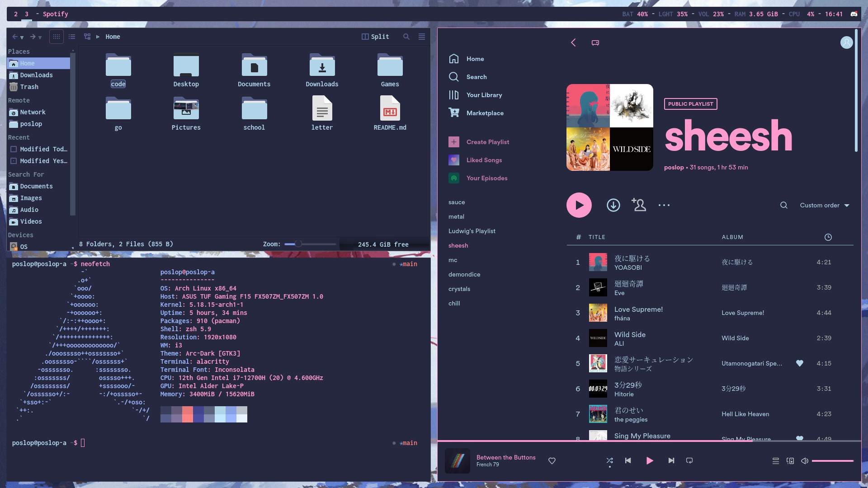Click the Discord tray icon
The image size is (868, 488).
click(x=854, y=14)
